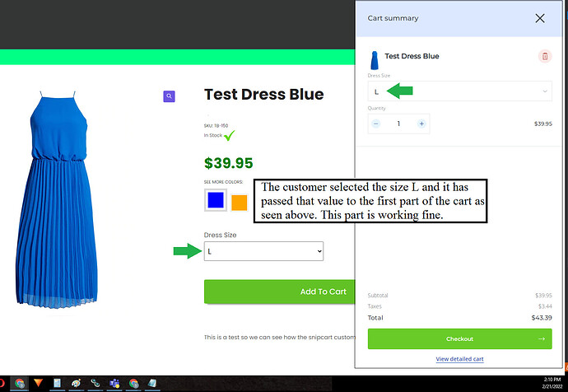
Task: Click the dress thumbnail in the cart
Action: point(375,60)
